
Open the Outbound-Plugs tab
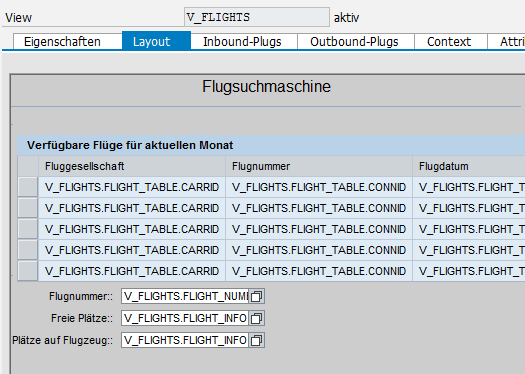(x=354, y=42)
